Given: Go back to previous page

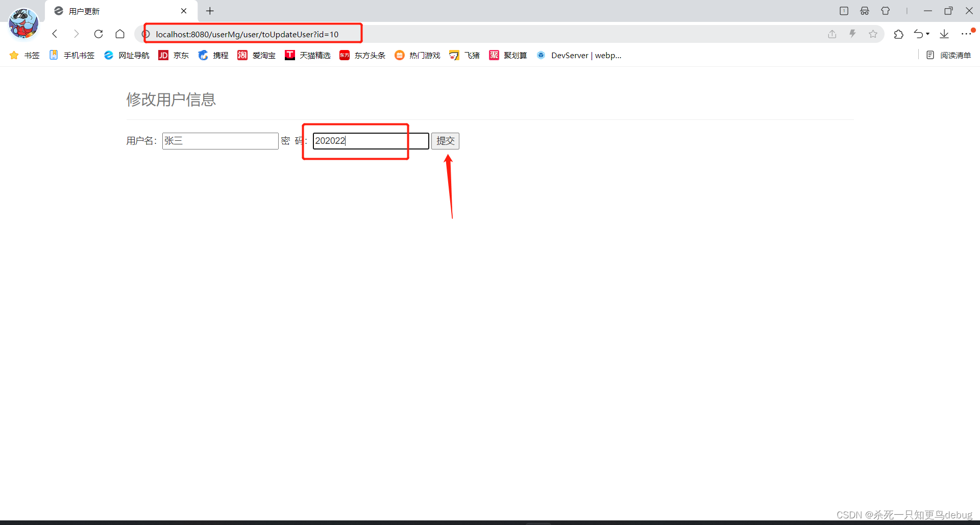Looking at the screenshot, I should tap(55, 34).
